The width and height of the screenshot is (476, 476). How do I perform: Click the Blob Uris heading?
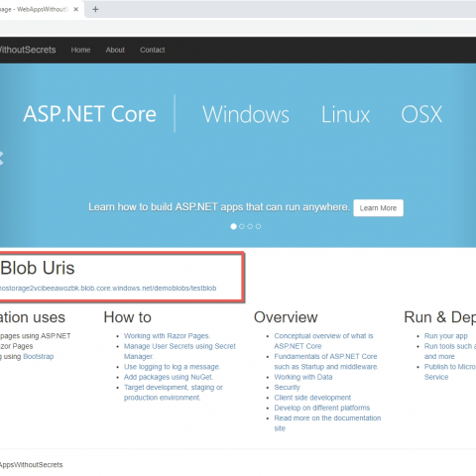point(38,268)
